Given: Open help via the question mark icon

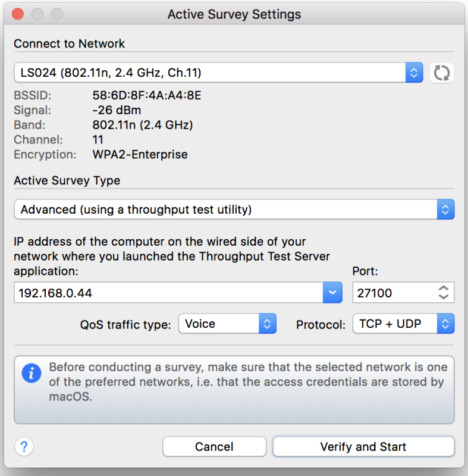Looking at the screenshot, I should point(23,446).
